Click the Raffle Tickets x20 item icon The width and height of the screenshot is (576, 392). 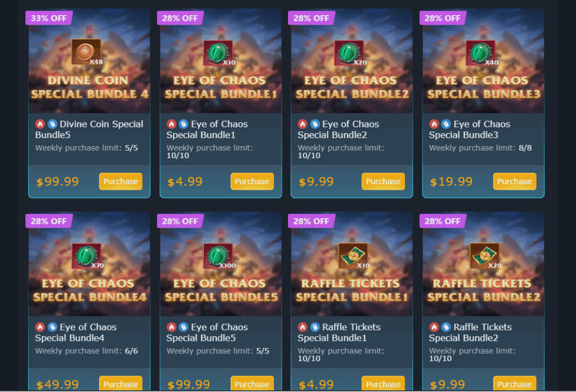click(484, 256)
